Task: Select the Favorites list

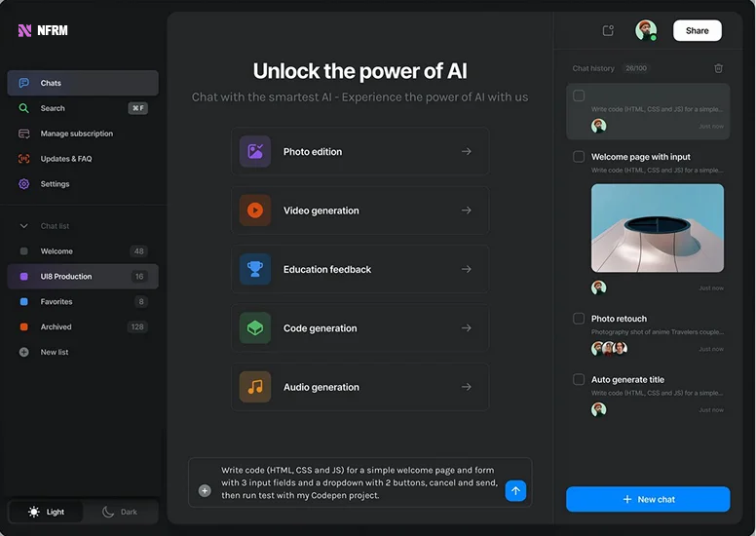Action: [x=83, y=301]
